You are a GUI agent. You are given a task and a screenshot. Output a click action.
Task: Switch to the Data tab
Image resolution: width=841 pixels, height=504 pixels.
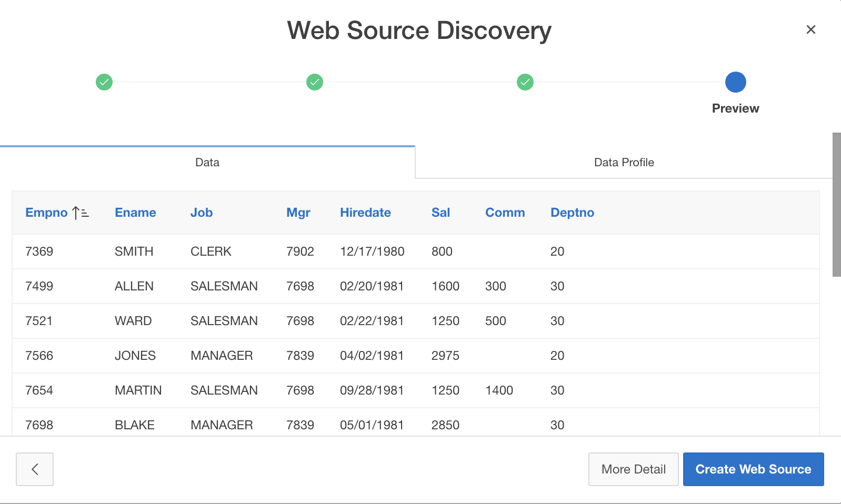(x=207, y=163)
